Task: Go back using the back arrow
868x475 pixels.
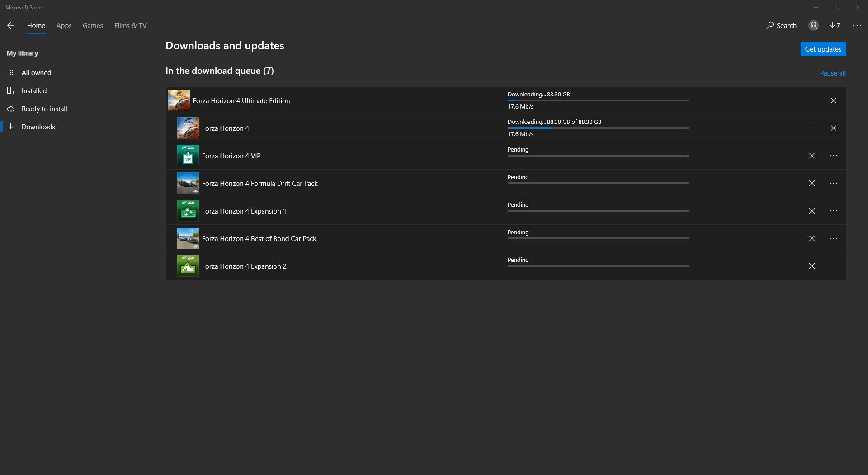Action: click(x=11, y=26)
